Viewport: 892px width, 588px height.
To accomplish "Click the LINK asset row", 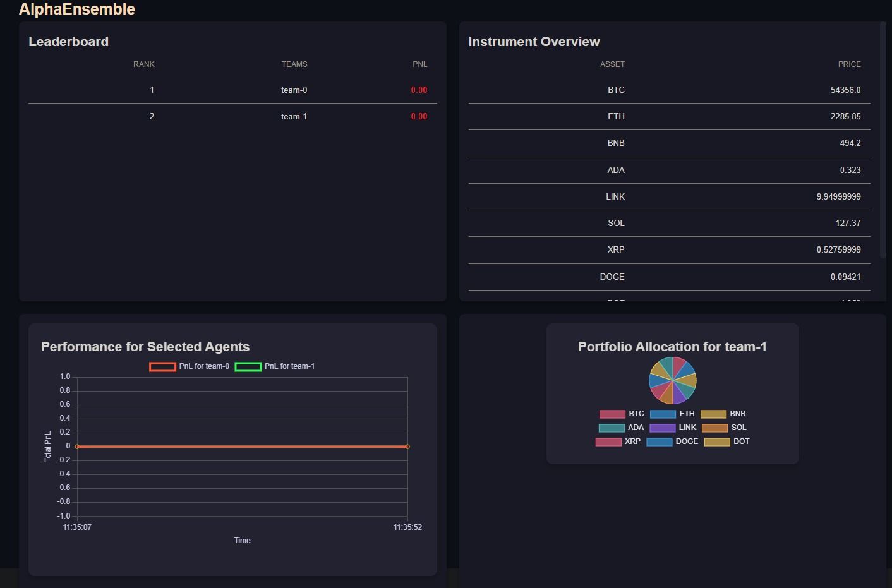I will click(x=670, y=197).
